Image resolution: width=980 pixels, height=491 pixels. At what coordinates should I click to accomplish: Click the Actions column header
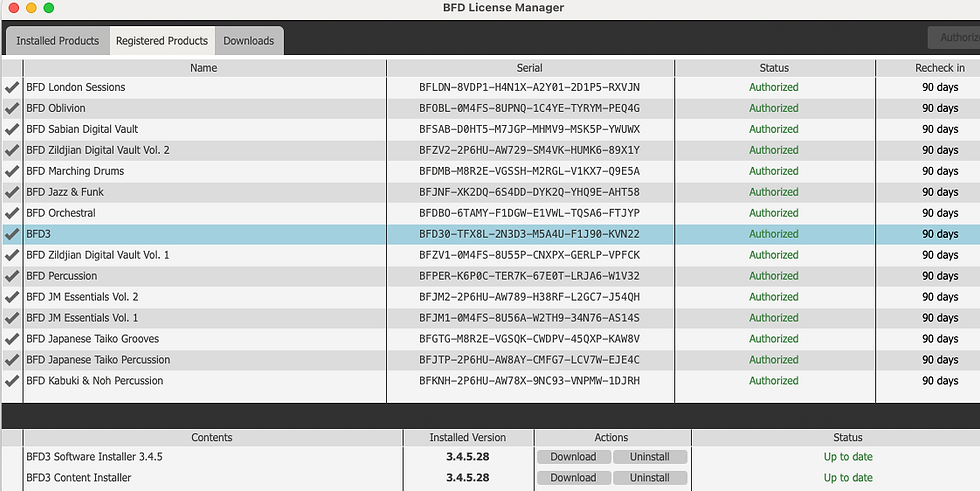[x=611, y=437]
